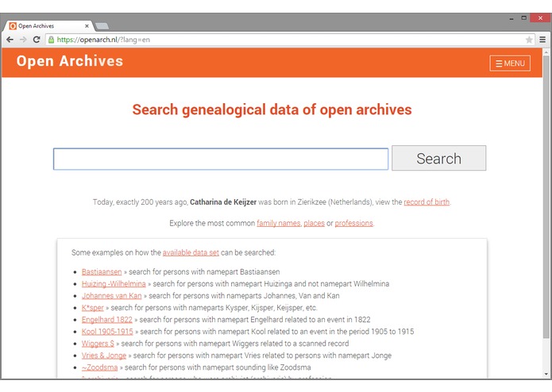This screenshot has height=392, width=552.
Task: Minimize the browser window
Action: point(511,18)
